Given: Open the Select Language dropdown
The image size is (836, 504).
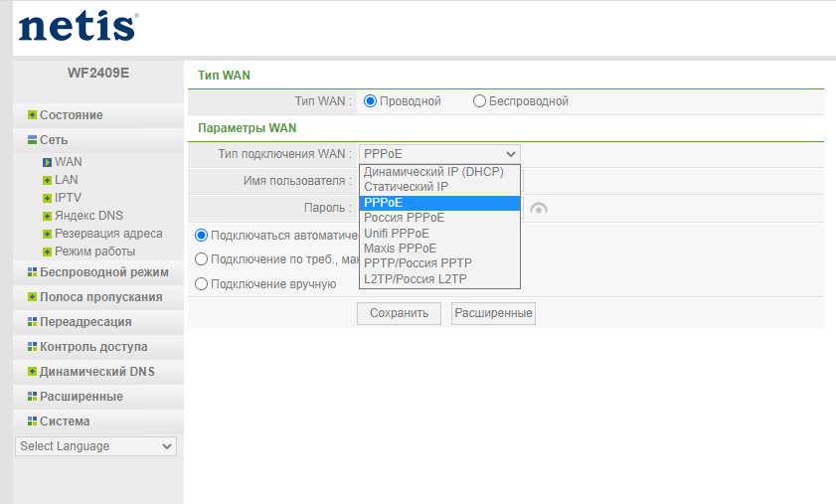Looking at the screenshot, I should point(96,447).
